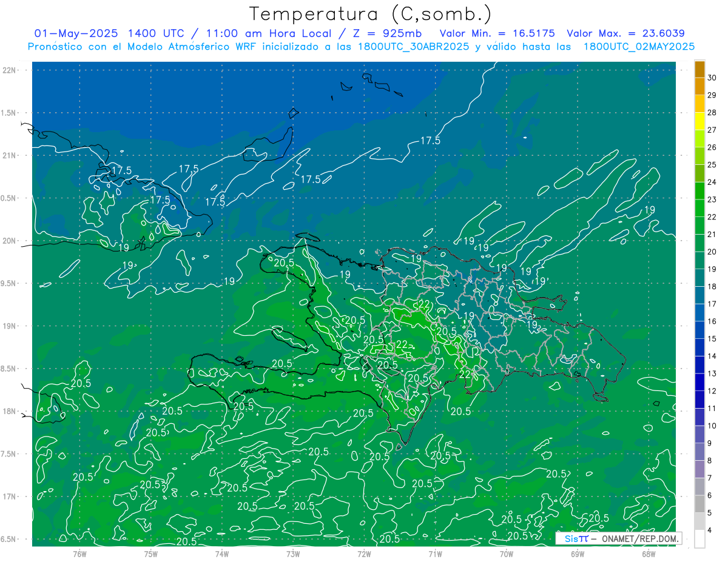Screen dimensions: 728x562
Task: Click legend value "21"
Action: pos(712,234)
